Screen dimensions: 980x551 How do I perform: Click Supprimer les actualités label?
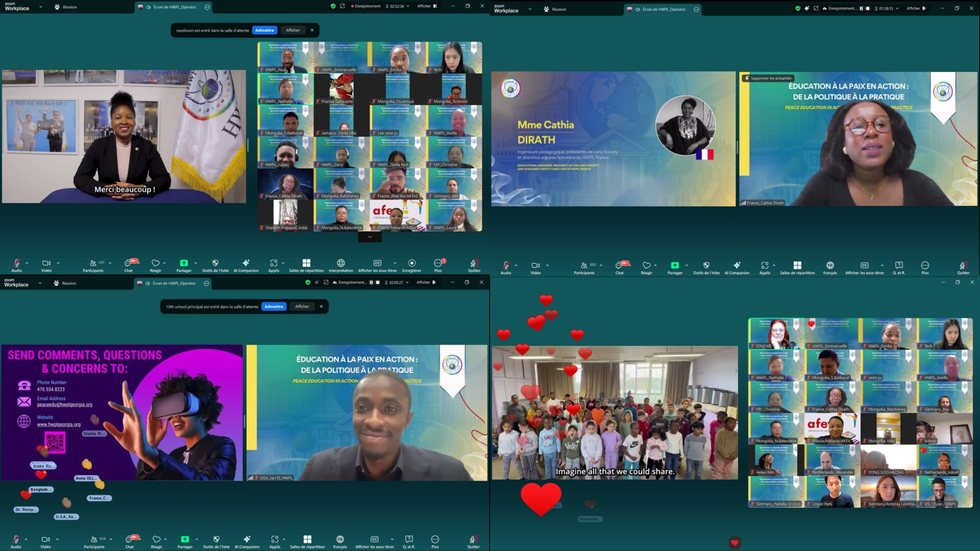[x=768, y=79]
